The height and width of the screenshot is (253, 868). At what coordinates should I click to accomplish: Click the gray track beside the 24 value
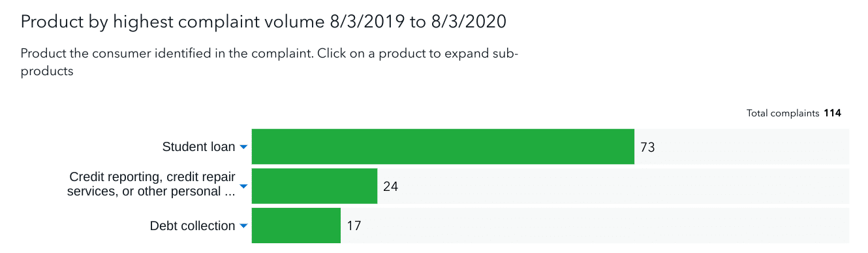pyautogui.click(x=624, y=186)
